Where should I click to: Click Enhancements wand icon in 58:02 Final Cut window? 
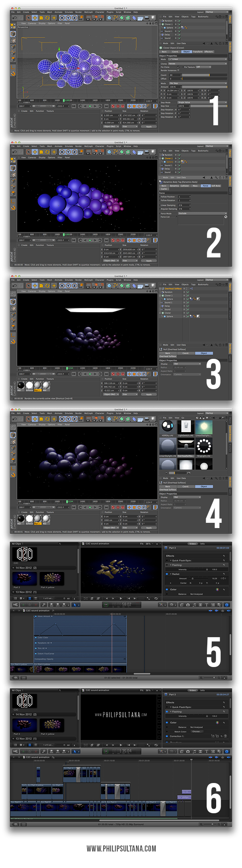(x=162, y=605)
